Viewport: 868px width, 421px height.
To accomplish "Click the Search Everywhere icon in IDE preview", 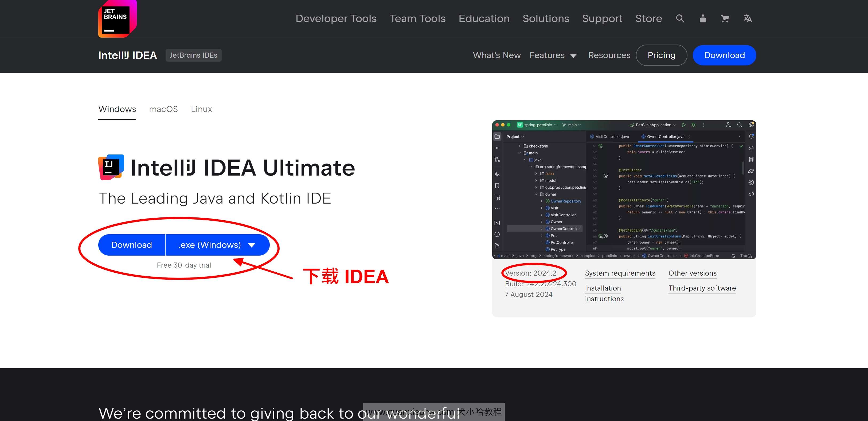I will pos(740,125).
